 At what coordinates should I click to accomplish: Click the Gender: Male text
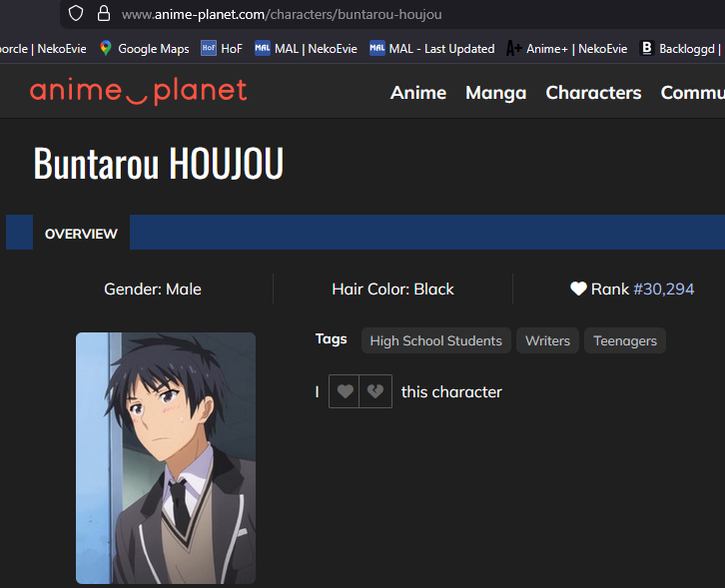pos(153,289)
